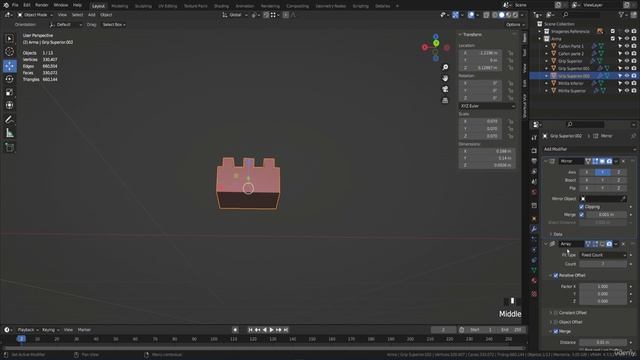The height and width of the screenshot is (360, 640).
Task: Select the Measure tool
Action: tap(9, 133)
